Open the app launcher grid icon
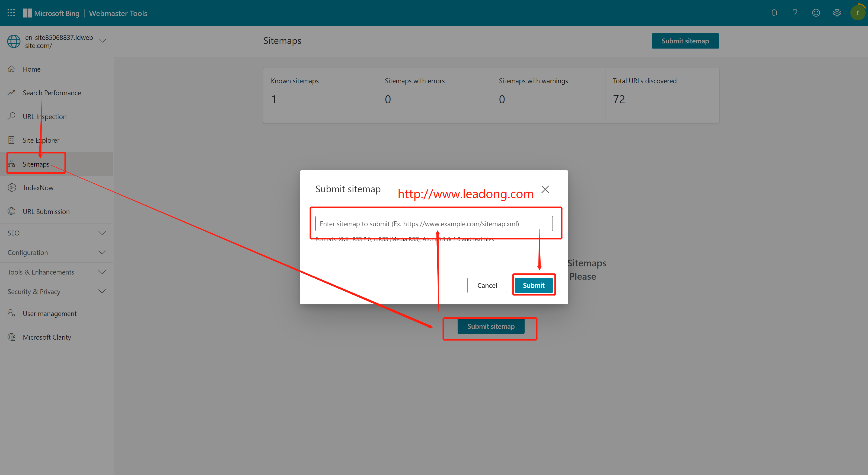 pyautogui.click(x=11, y=13)
